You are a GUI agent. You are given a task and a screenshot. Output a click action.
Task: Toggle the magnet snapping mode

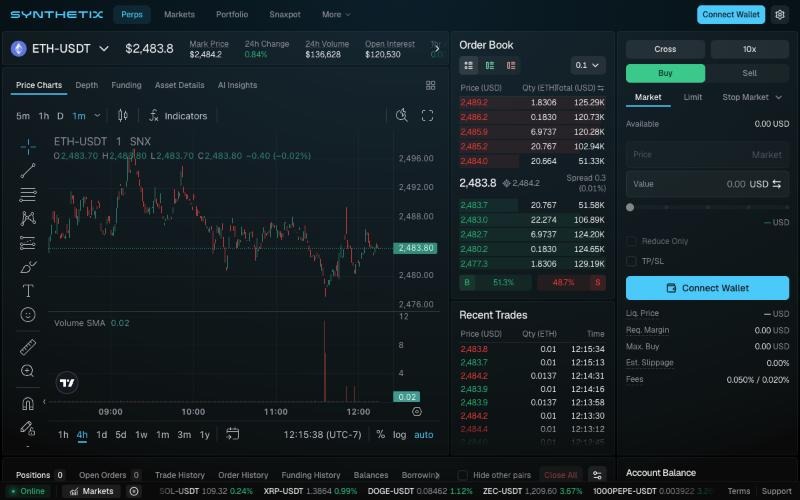(x=28, y=404)
